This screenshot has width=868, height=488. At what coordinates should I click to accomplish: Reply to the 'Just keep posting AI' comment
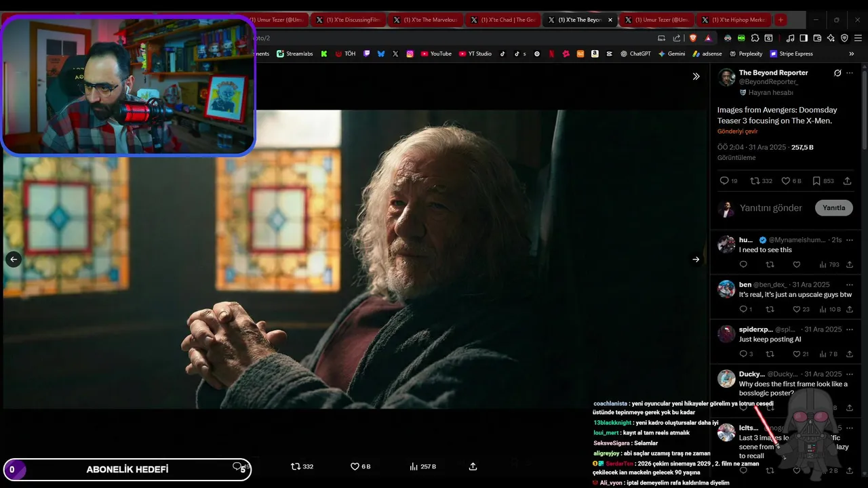[x=745, y=354]
